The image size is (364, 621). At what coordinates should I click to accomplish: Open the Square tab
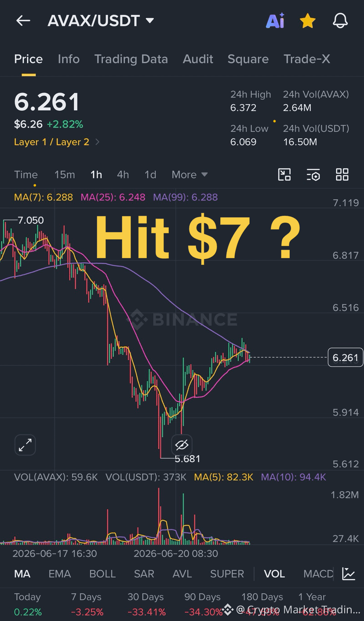tap(248, 59)
